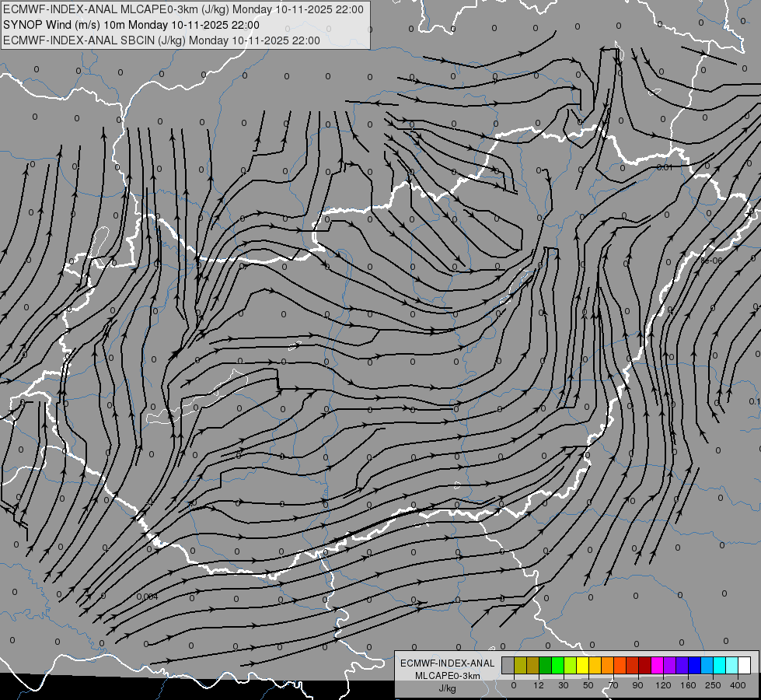
Task: Click the pale cyan legend swatch
Action: [732, 665]
